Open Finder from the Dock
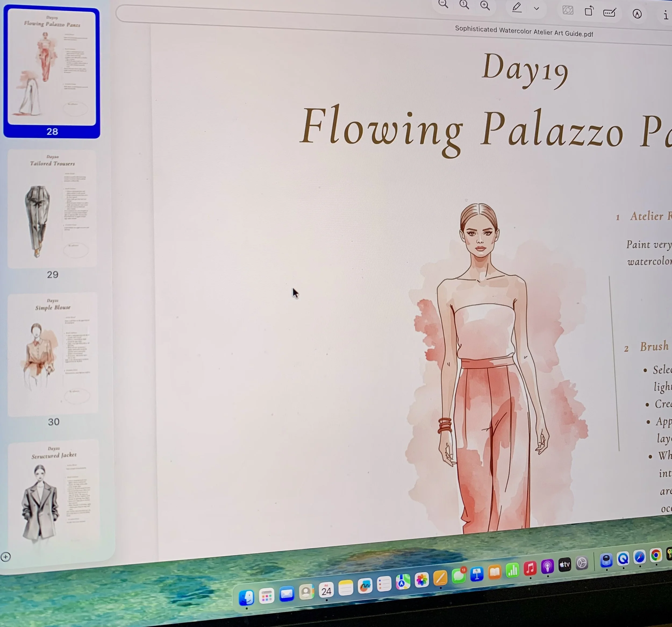Image resolution: width=672 pixels, height=627 pixels. coord(246,598)
